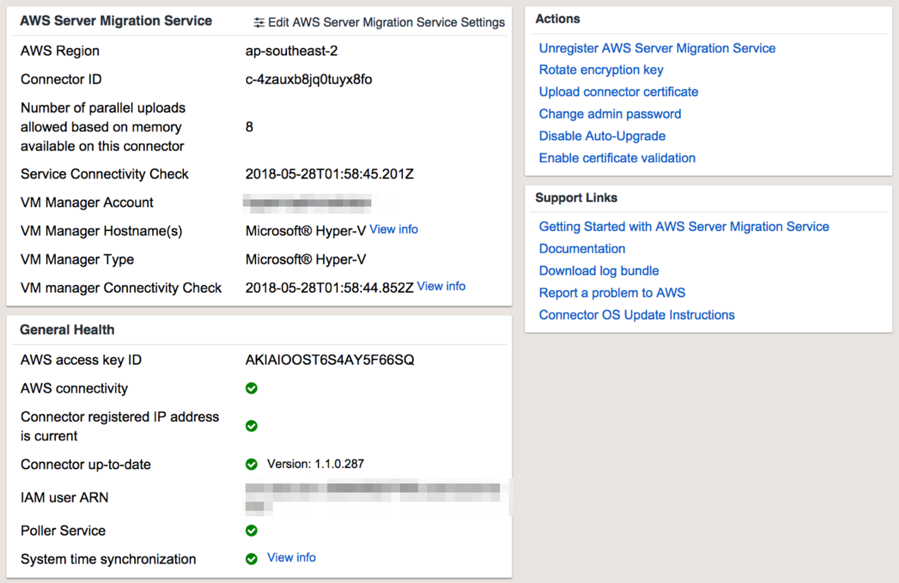Viewport: 899px width, 583px height.
Task: Open Upload connector certificate
Action: click(619, 92)
